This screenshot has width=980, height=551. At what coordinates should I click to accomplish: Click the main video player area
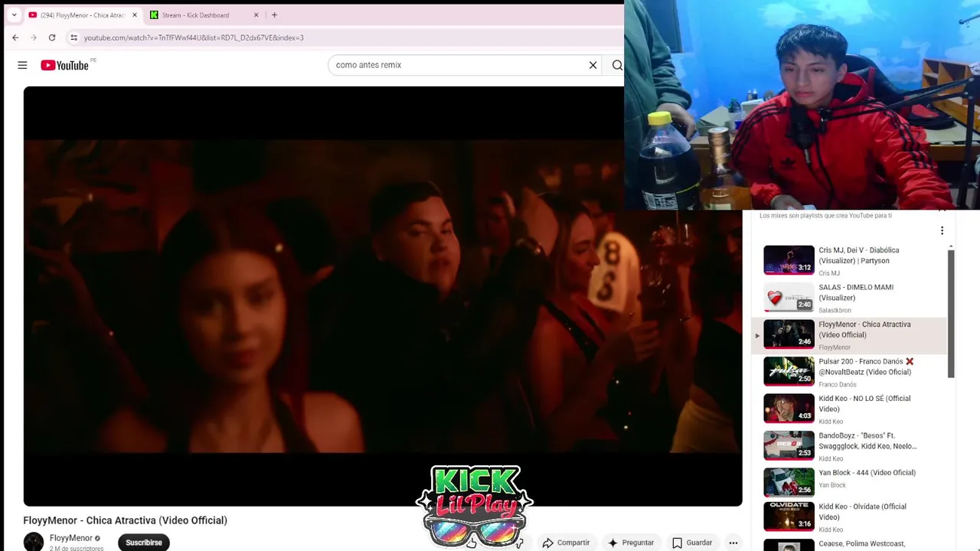383,296
